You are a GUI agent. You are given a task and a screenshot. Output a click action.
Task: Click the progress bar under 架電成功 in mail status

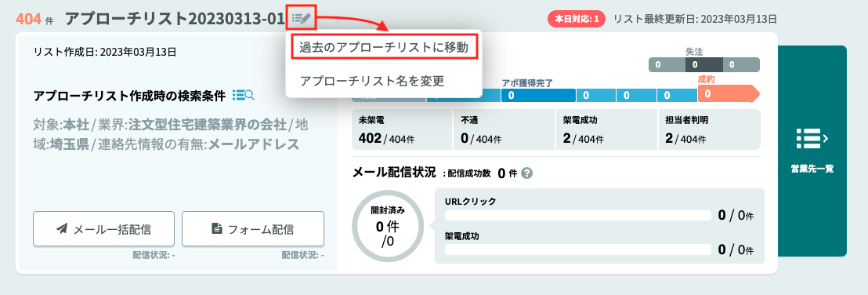point(577,249)
